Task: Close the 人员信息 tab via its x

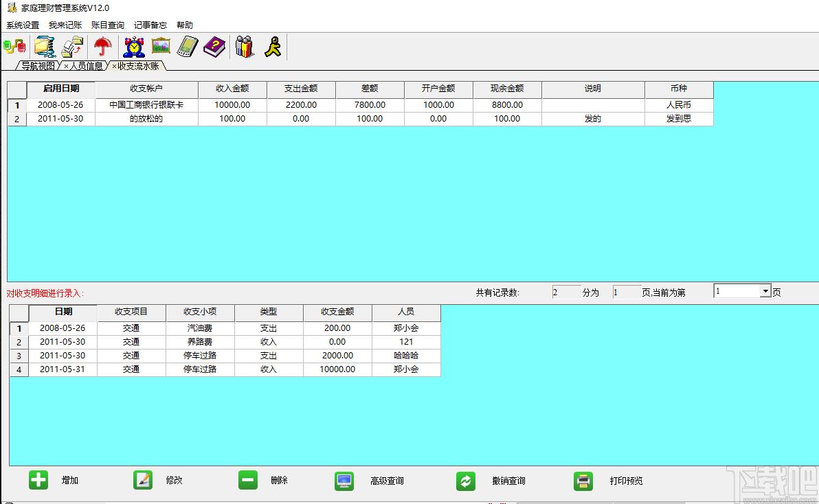Action: click(66, 66)
